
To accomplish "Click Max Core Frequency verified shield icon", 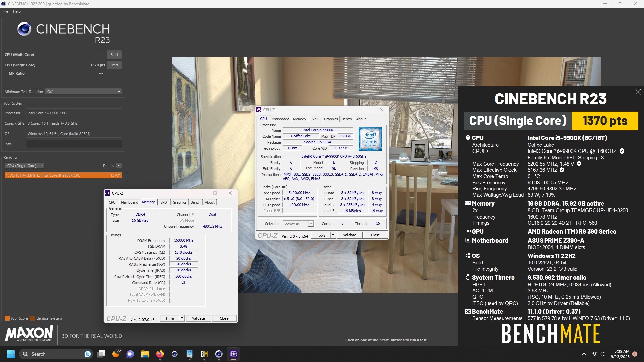I will [x=579, y=164].
